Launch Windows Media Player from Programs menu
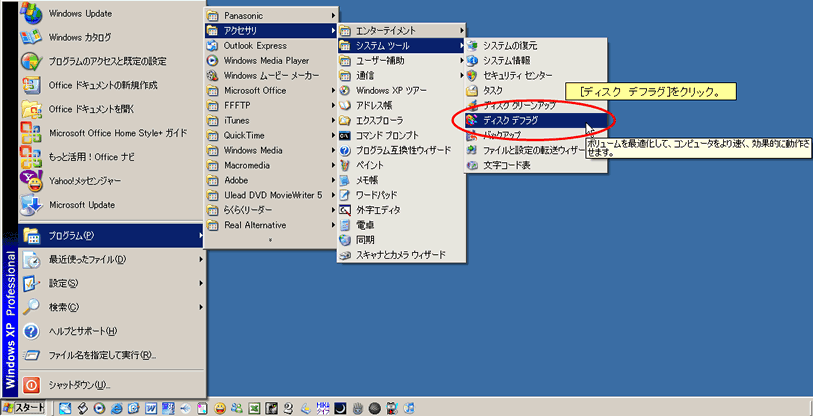The width and height of the screenshot is (813, 416). (271, 61)
